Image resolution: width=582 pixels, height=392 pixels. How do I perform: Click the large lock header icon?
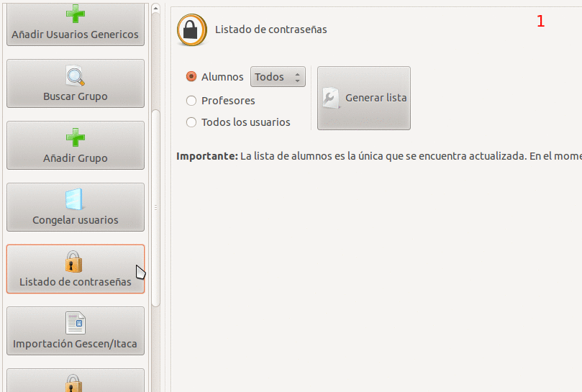[192, 29]
